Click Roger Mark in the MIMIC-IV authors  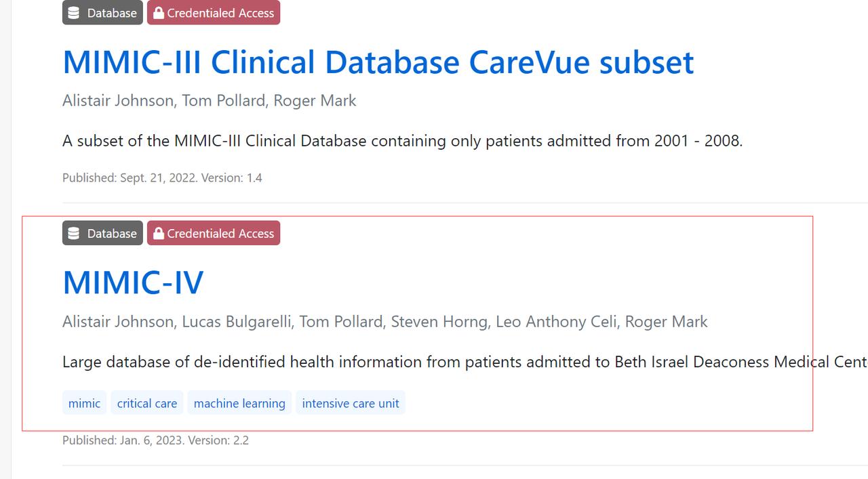(666, 322)
